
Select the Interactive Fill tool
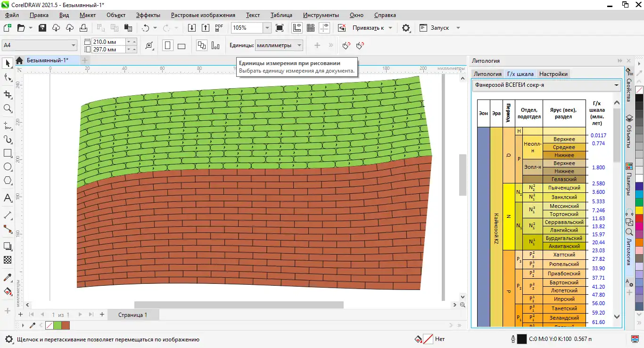(x=8, y=291)
